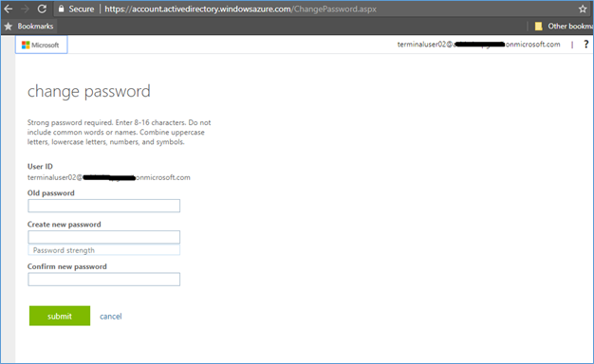Click the Secure padlock icon
Image resolution: width=594 pixels, height=364 pixels.
coord(61,9)
